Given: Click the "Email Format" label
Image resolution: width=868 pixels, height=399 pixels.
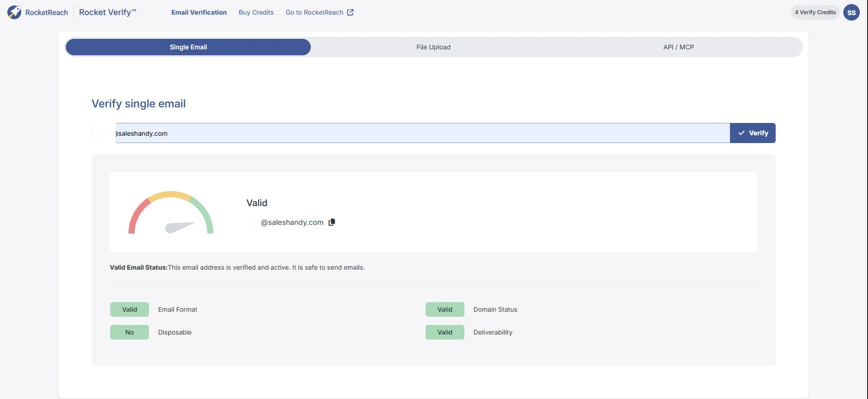Looking at the screenshot, I should coord(178,309).
